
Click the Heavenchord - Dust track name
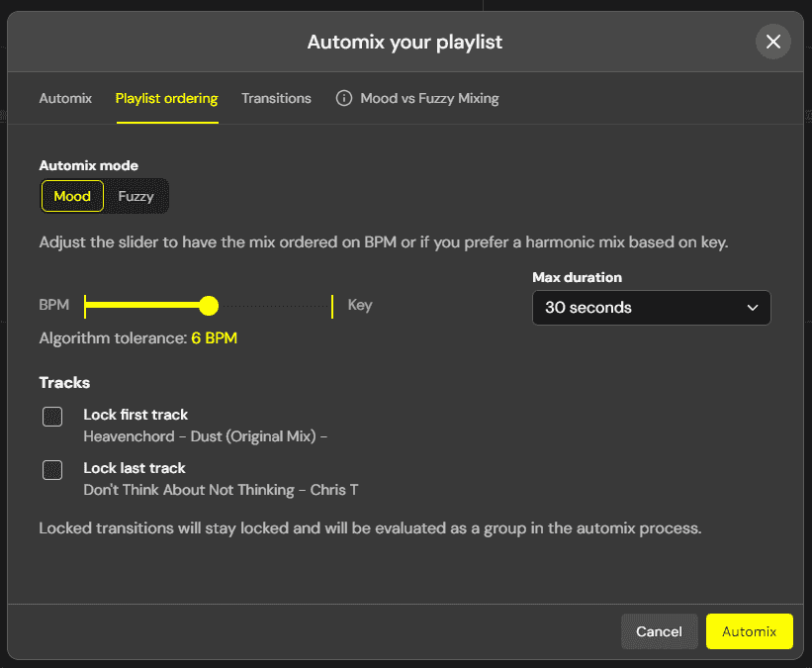(x=205, y=436)
